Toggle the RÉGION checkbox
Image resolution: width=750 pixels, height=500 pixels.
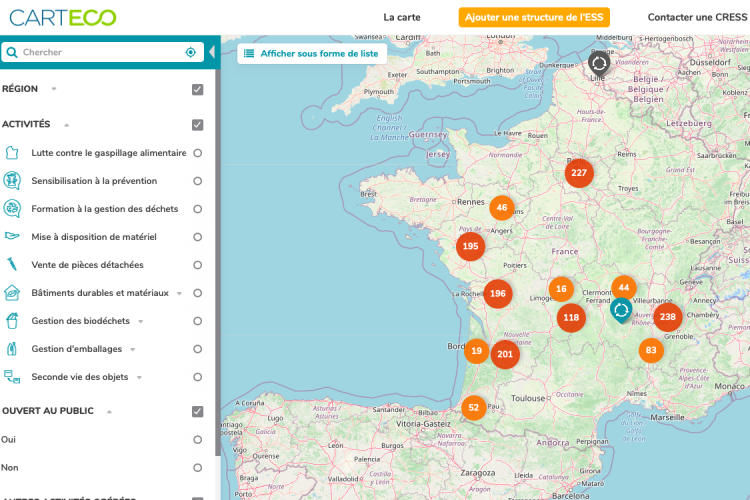(198, 89)
